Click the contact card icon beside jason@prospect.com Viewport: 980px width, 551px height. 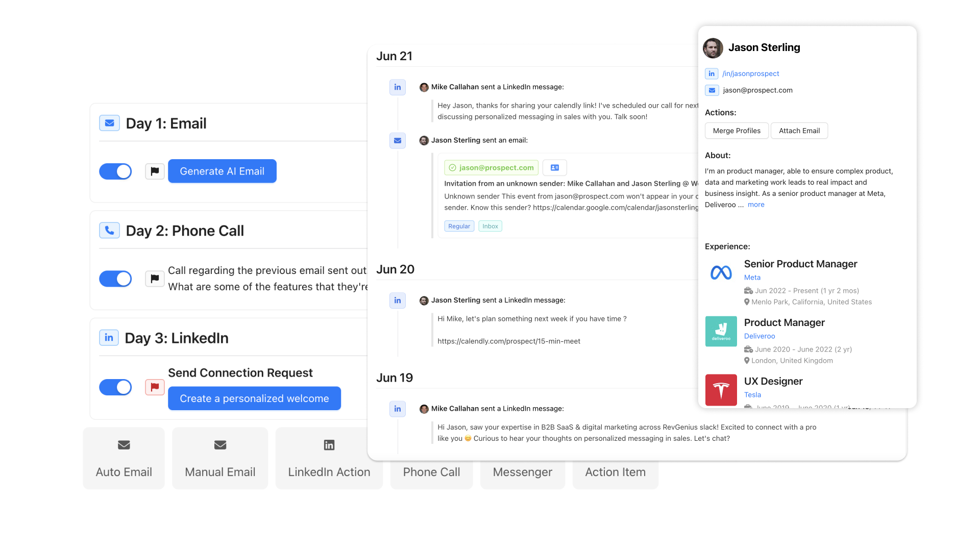(555, 167)
